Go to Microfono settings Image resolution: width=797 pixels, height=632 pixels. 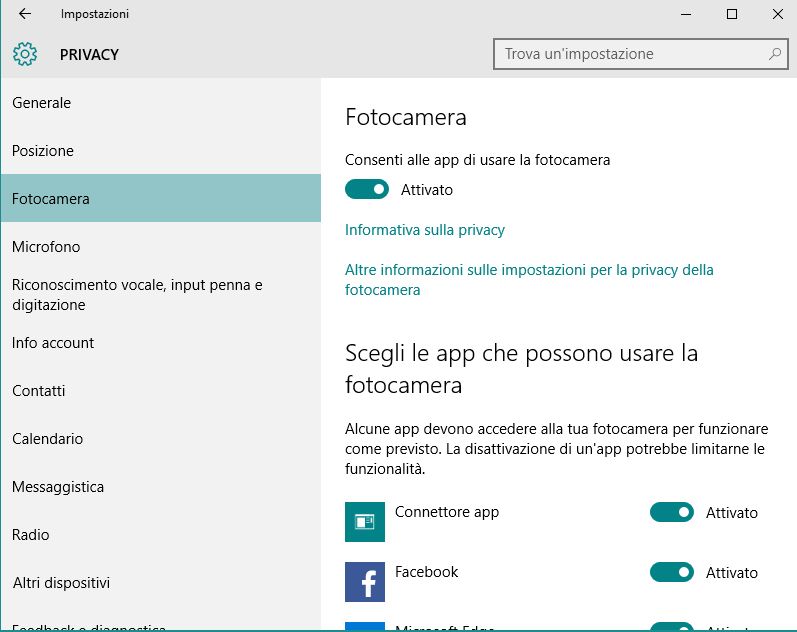(x=46, y=247)
